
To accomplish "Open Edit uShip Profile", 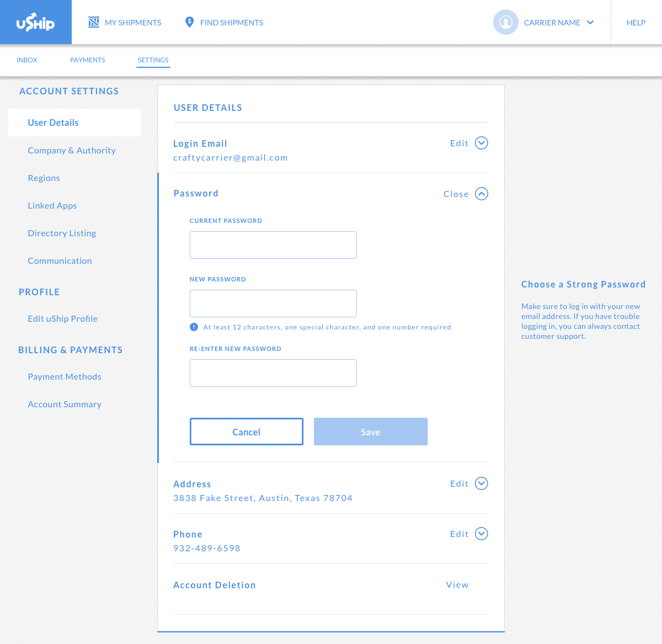I will (x=63, y=318).
